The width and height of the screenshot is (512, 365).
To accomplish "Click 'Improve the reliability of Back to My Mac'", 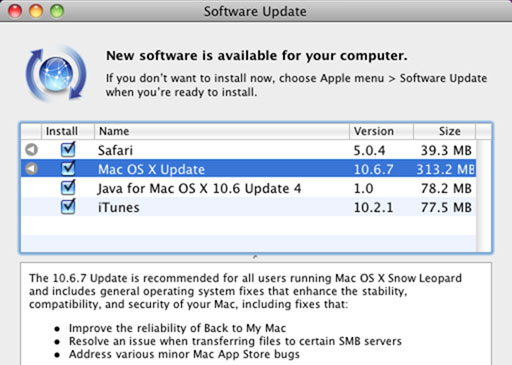I will click(x=177, y=328).
